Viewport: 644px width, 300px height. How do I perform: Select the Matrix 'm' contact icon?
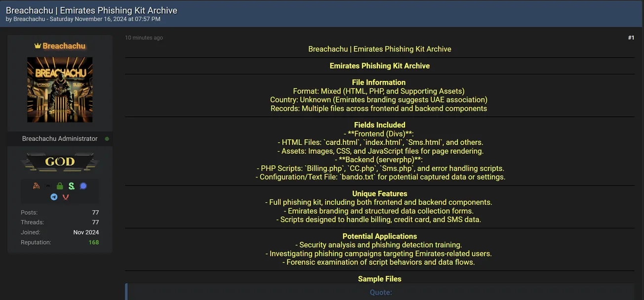[48, 186]
